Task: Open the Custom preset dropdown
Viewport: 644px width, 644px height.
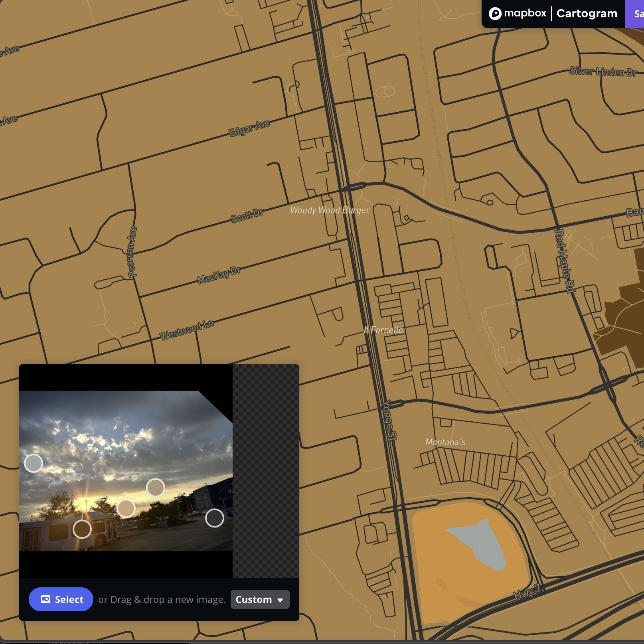Action: pos(260,599)
